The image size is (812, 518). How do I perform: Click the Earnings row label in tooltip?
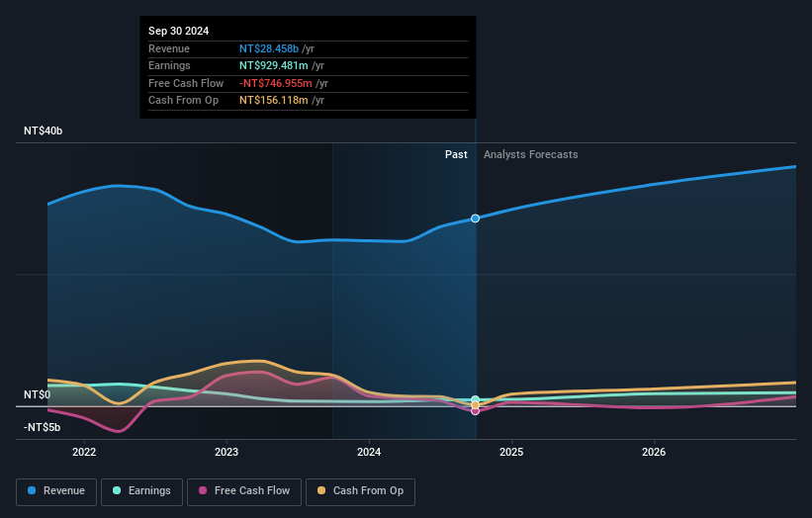pos(169,65)
